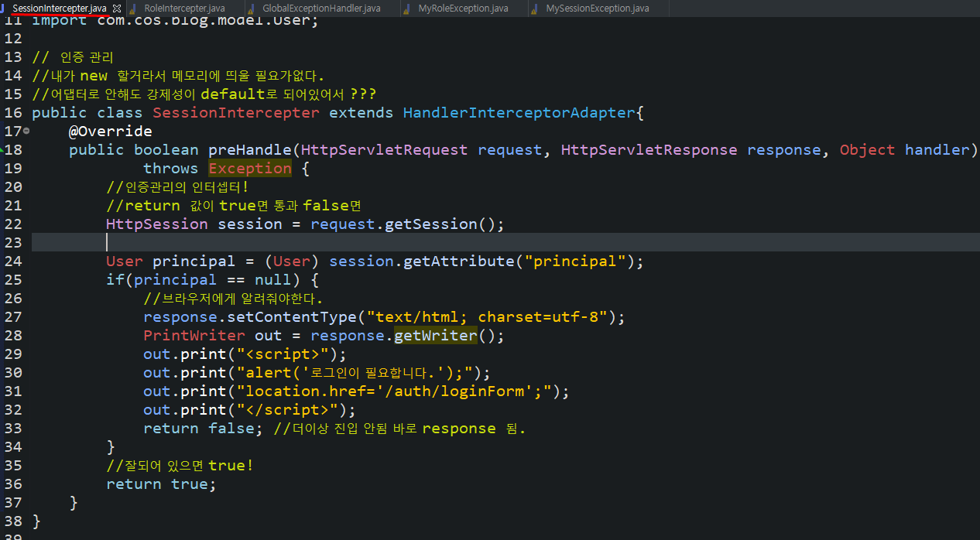Viewport: 980px width, 540px height.
Task: Click line number 16 in the gutter
Action: (12, 112)
